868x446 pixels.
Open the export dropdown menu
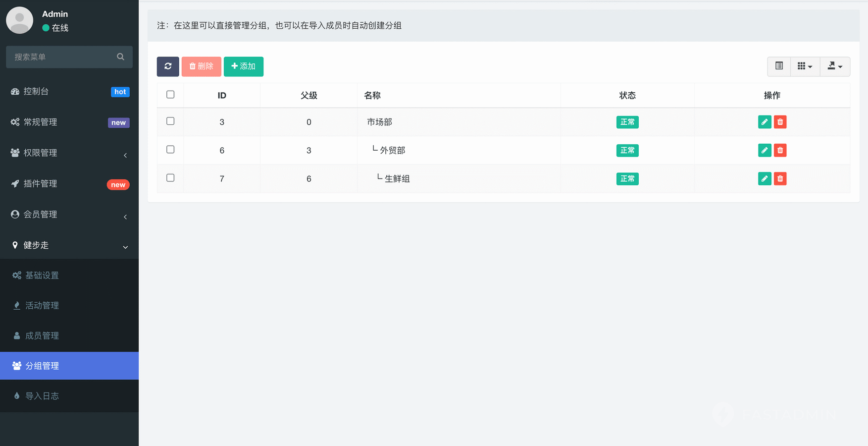pos(835,66)
